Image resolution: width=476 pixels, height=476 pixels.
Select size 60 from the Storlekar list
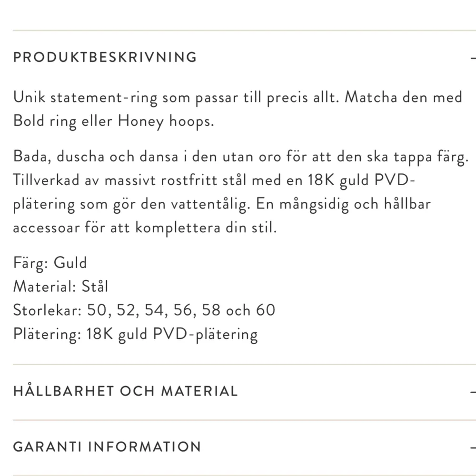(x=265, y=310)
